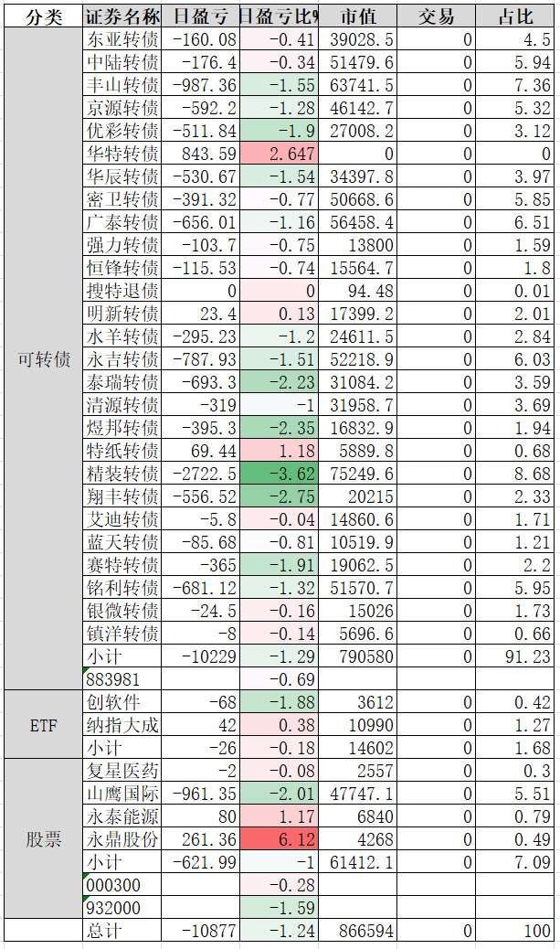Click the 山鹰国际 name cell
Image resolution: width=560 pixels, height=949 pixels.
pyautogui.click(x=122, y=794)
